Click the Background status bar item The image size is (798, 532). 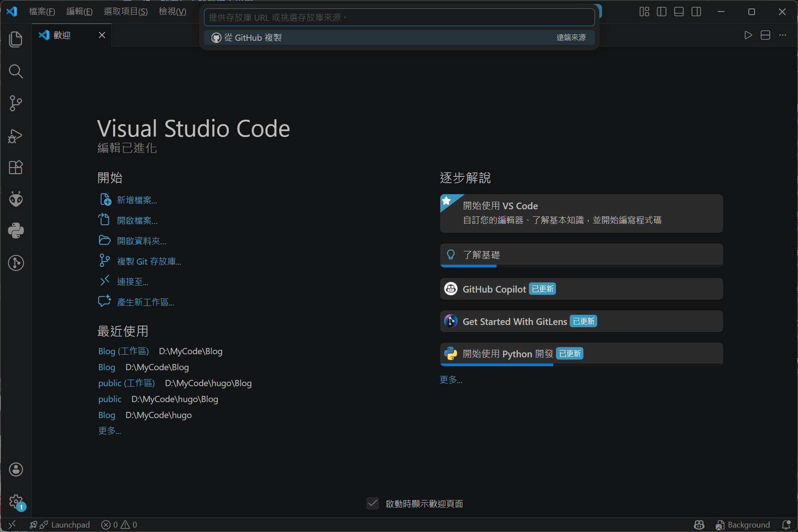coord(743,525)
